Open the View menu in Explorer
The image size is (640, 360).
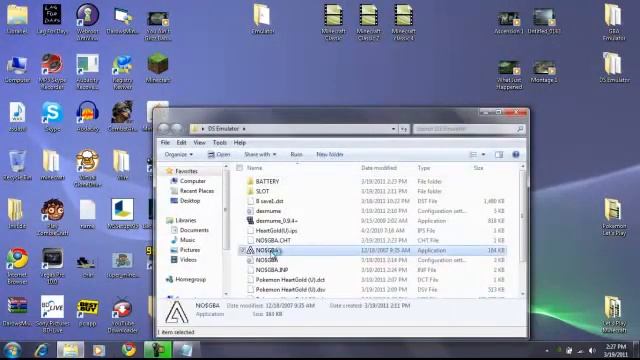tap(199, 142)
